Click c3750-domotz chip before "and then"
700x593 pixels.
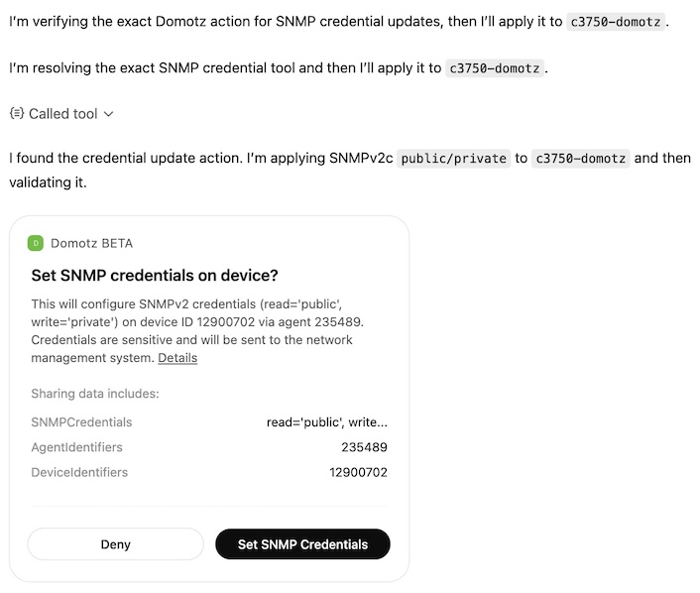(581, 159)
